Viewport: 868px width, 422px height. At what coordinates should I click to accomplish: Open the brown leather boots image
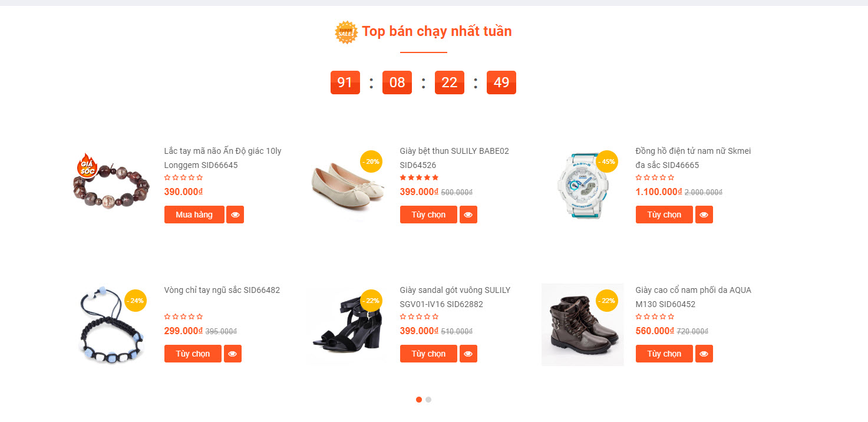(582, 325)
